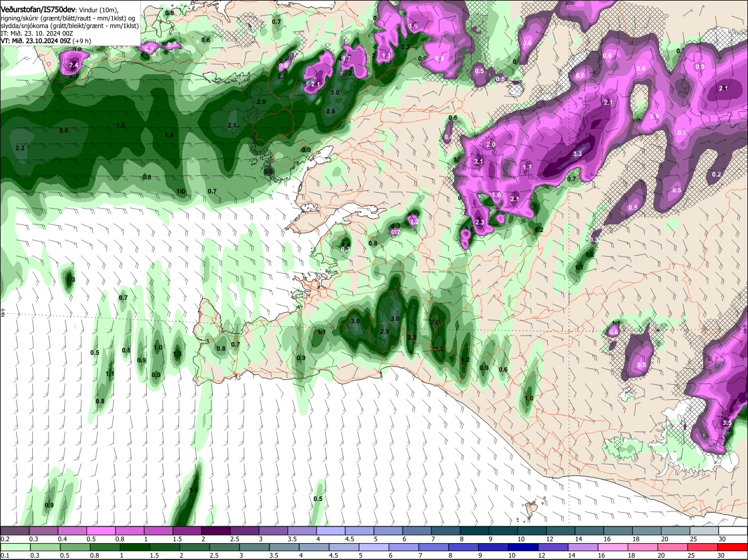Viewport: 748px width, 560px height.
Task: Click the palest green 0.1 rain legend swatch
Action: click(15, 547)
